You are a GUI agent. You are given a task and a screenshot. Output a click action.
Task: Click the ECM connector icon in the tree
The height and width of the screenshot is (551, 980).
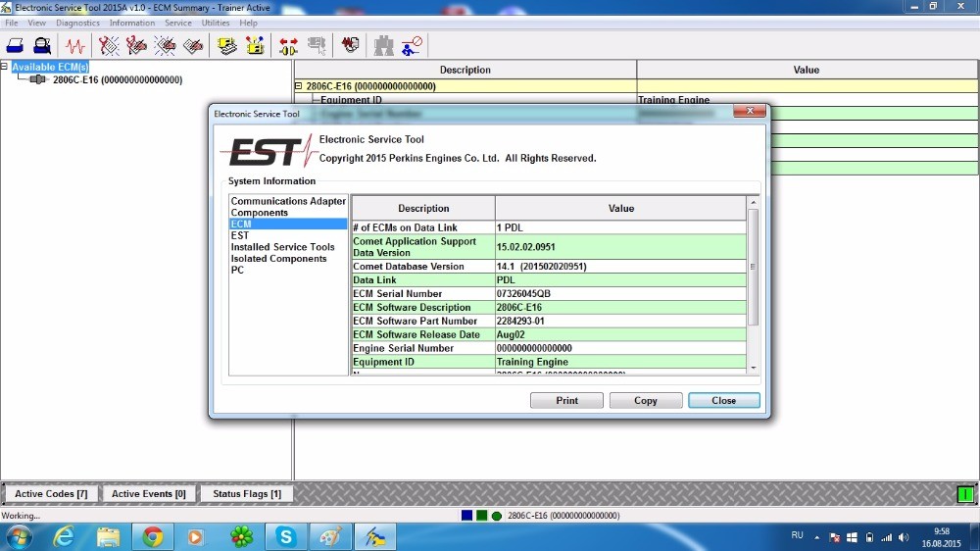coord(37,79)
